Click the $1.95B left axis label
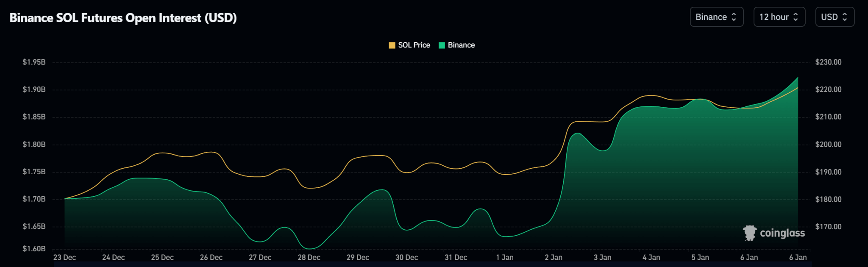The width and height of the screenshot is (868, 267). [x=34, y=62]
